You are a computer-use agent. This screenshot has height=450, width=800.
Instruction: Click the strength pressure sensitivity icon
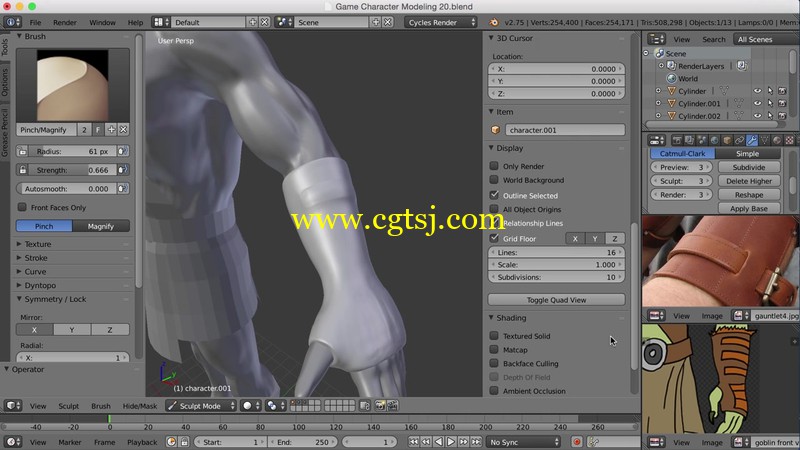pyautogui.click(x=122, y=170)
